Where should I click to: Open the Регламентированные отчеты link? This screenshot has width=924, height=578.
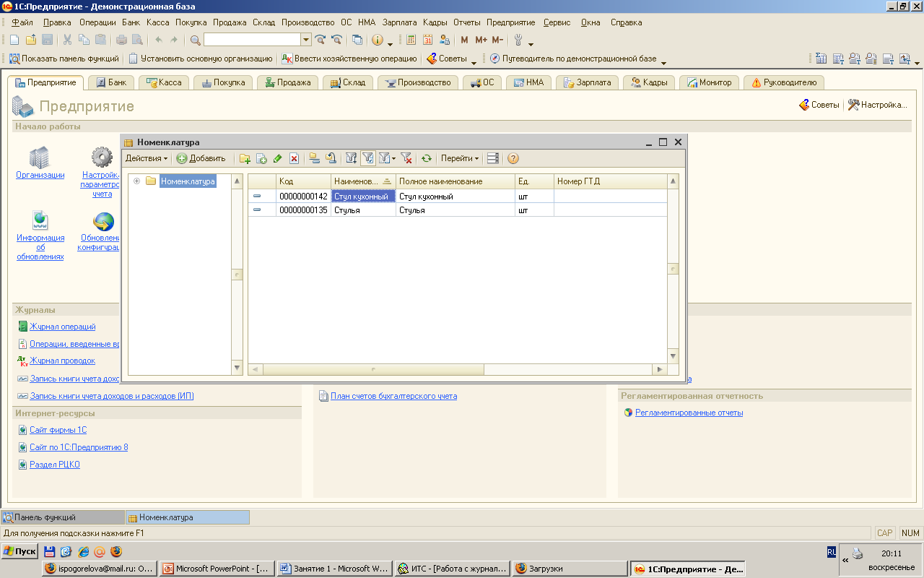pos(689,413)
